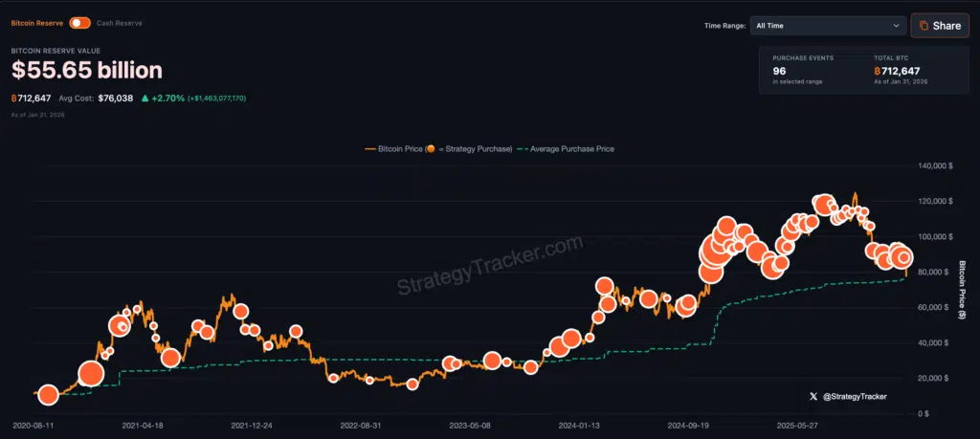980x439 pixels.
Task: Select the Bitcoin Reserve label
Action: coord(37,22)
